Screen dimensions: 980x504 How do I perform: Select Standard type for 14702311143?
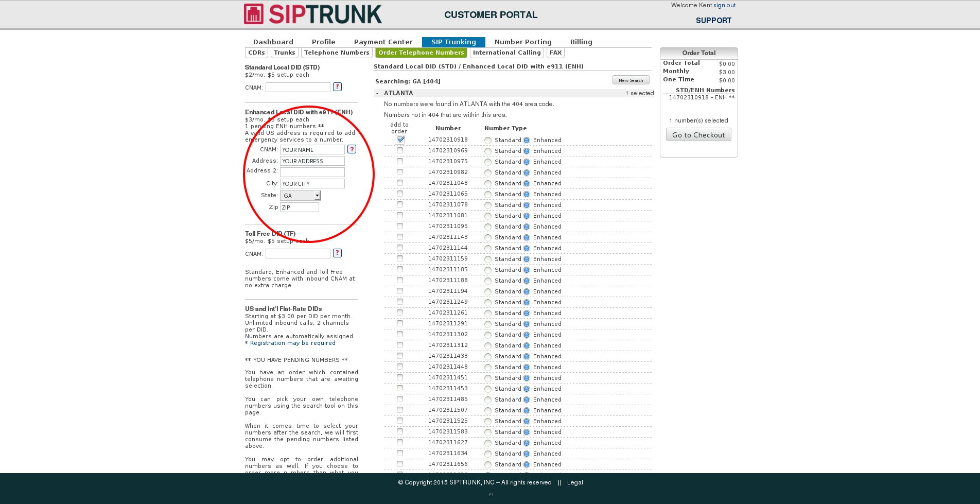488,238
